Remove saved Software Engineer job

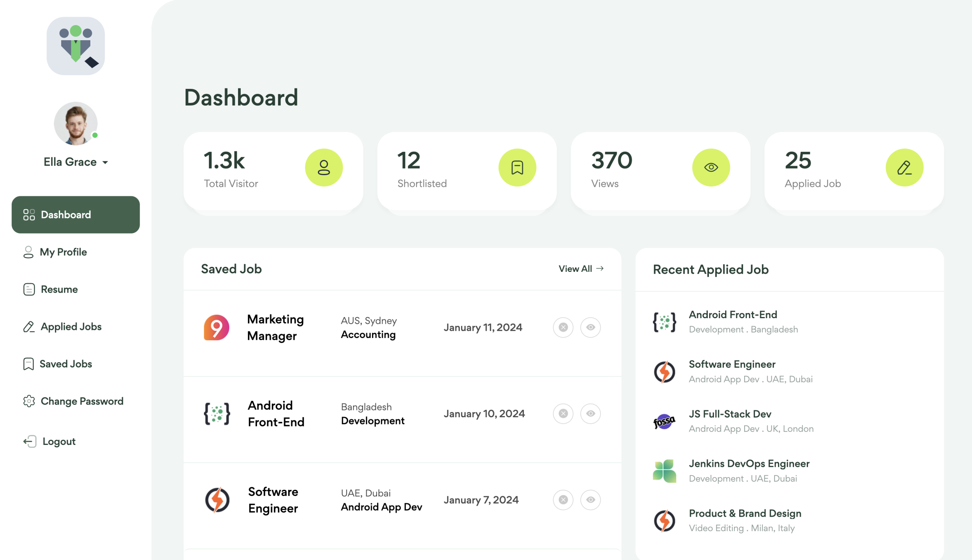(x=563, y=500)
